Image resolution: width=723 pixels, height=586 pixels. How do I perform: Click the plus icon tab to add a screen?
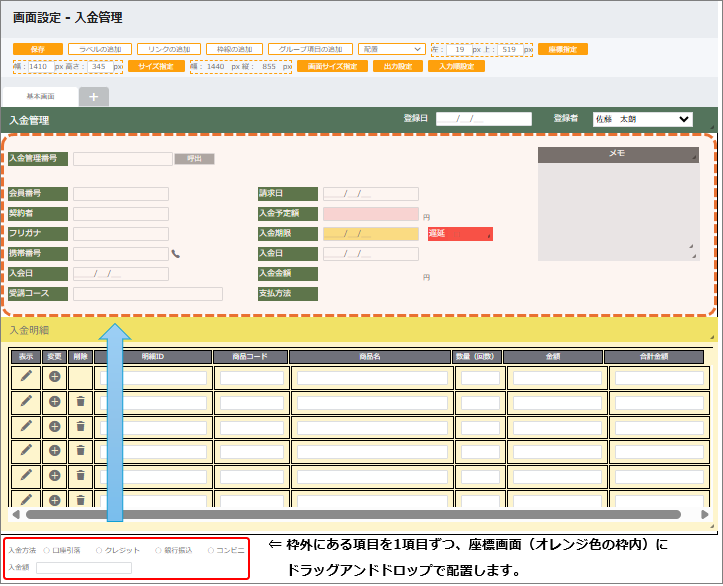[94, 97]
